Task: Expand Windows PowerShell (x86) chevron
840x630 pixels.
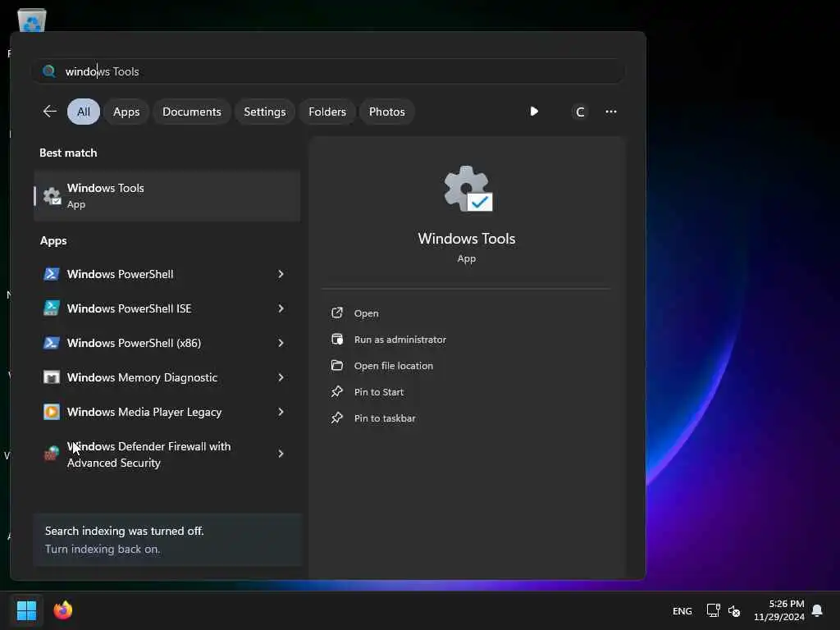Action: point(281,343)
